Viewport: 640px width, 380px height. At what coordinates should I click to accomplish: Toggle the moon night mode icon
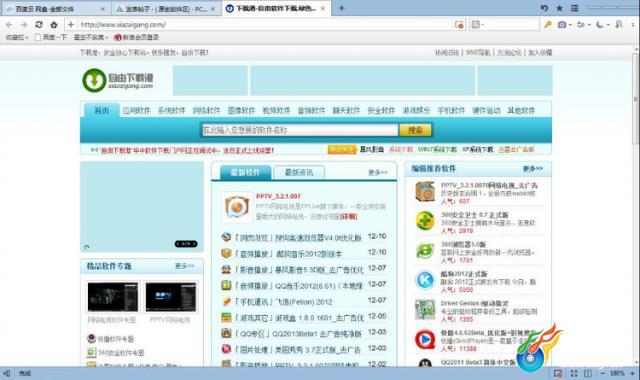click(600, 25)
